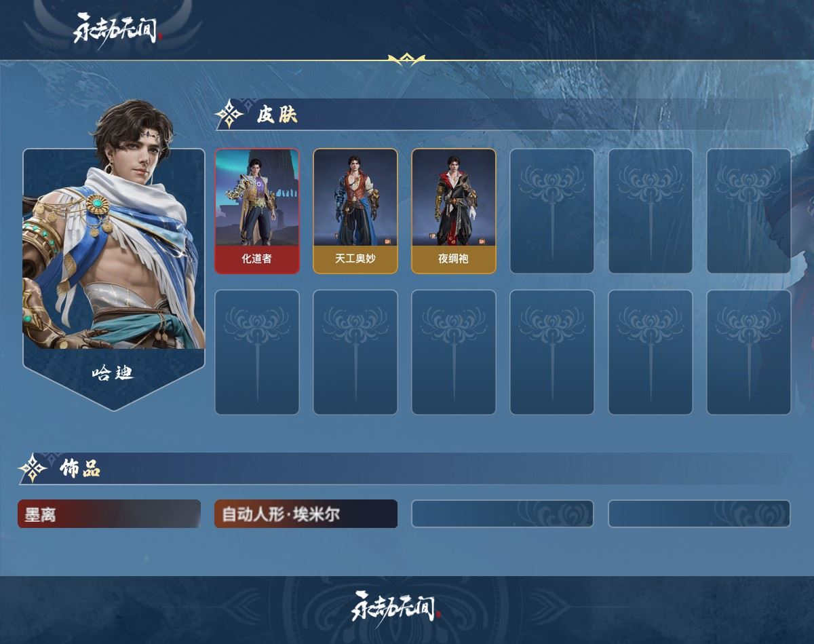Click the empty skin slot below 夜绸袍

tap(454, 352)
